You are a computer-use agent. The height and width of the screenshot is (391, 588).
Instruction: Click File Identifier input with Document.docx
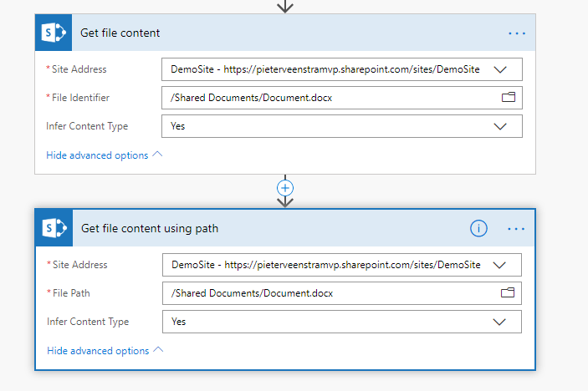click(x=341, y=98)
